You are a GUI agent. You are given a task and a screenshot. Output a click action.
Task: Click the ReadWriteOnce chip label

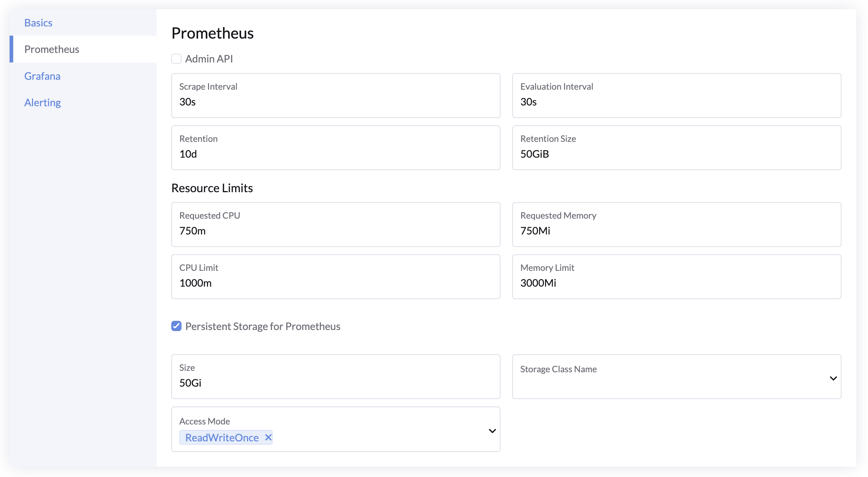pyautogui.click(x=222, y=438)
